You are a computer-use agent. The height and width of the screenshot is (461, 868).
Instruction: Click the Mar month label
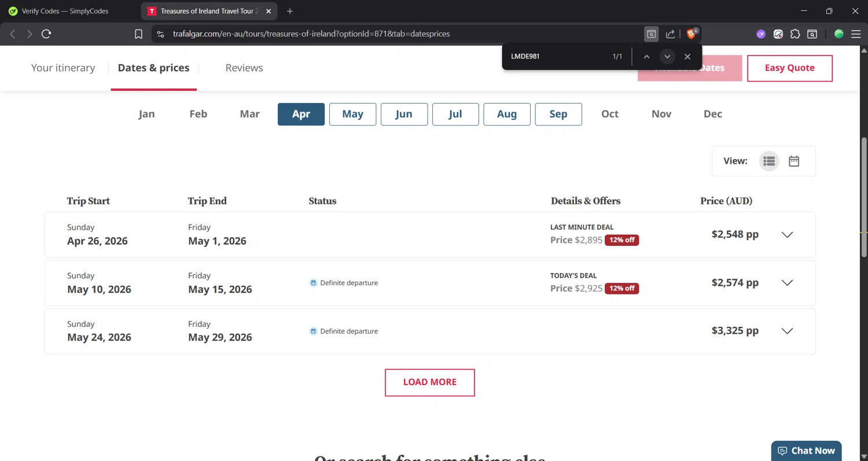[x=249, y=114]
